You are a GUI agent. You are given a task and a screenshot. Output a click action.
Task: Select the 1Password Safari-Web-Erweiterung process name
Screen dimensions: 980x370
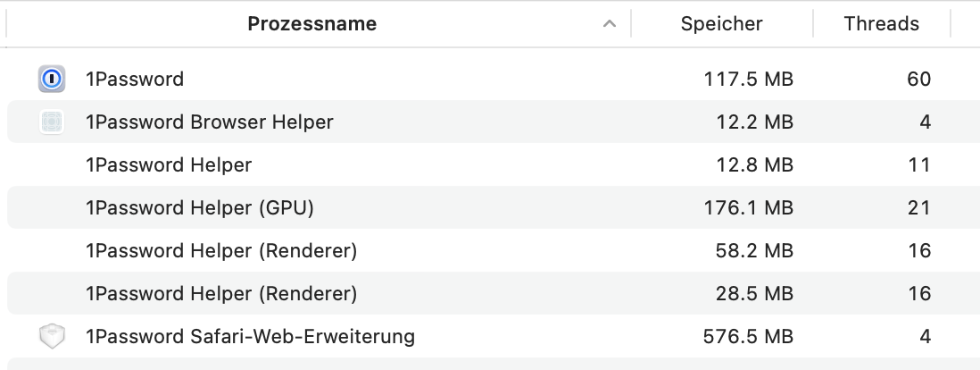pos(250,337)
